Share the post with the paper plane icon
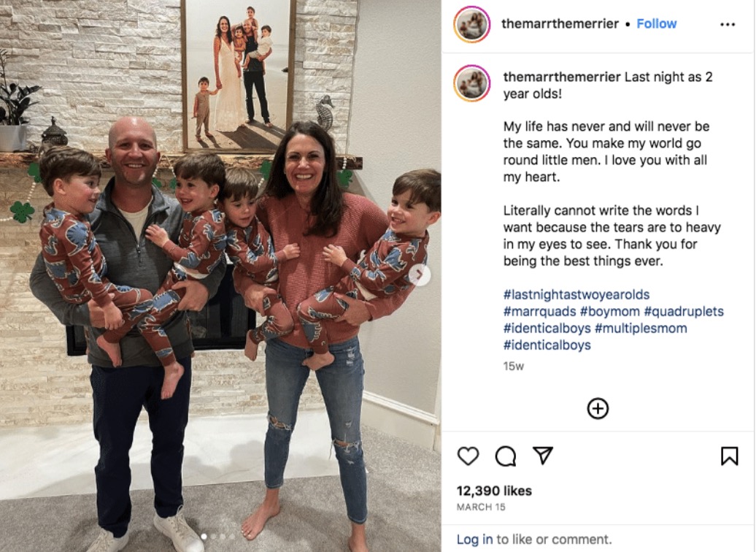The height and width of the screenshot is (552, 756). click(x=542, y=456)
